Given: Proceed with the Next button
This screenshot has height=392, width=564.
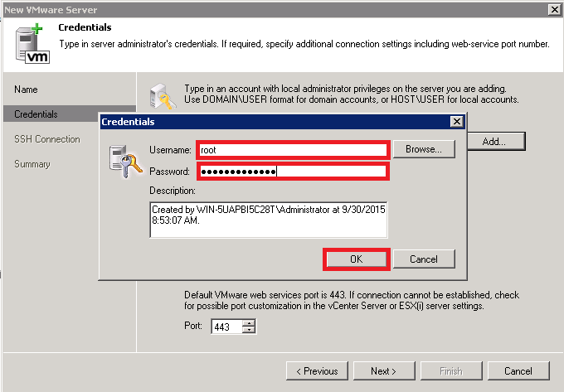Looking at the screenshot, I should pos(384,370).
